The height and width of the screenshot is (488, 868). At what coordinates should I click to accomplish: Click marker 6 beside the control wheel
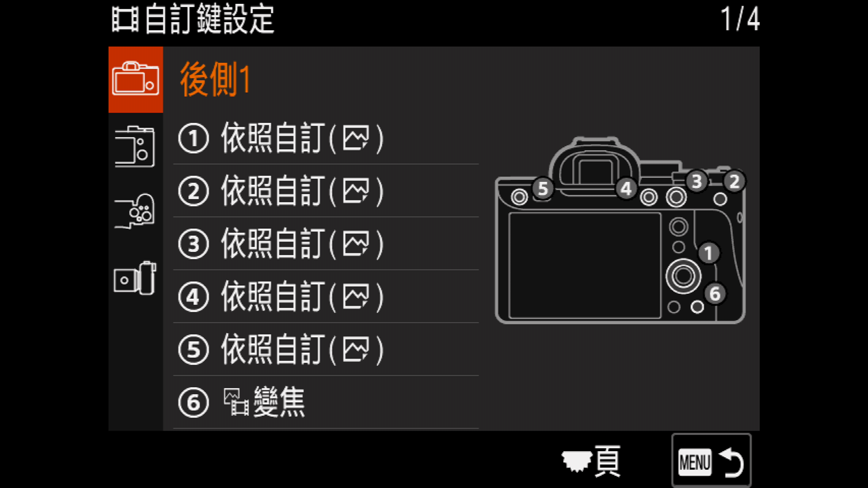715,293
